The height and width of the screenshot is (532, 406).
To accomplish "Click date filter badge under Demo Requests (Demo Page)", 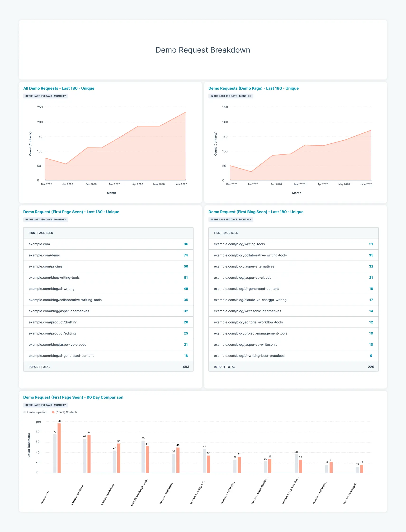I will (231, 96).
